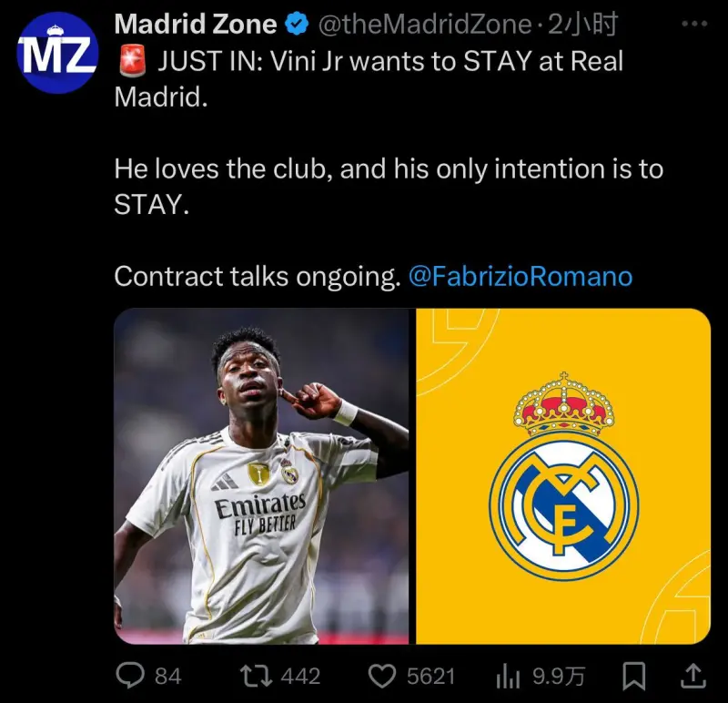Viewport: 728px width, 703px height.
Task: Open the share post icon
Action: 693,676
